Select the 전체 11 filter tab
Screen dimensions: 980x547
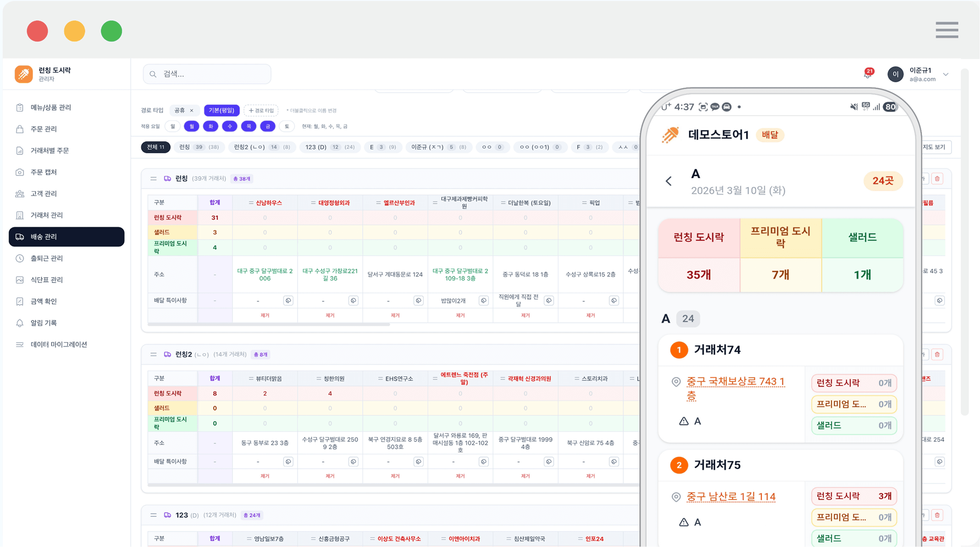coord(156,147)
